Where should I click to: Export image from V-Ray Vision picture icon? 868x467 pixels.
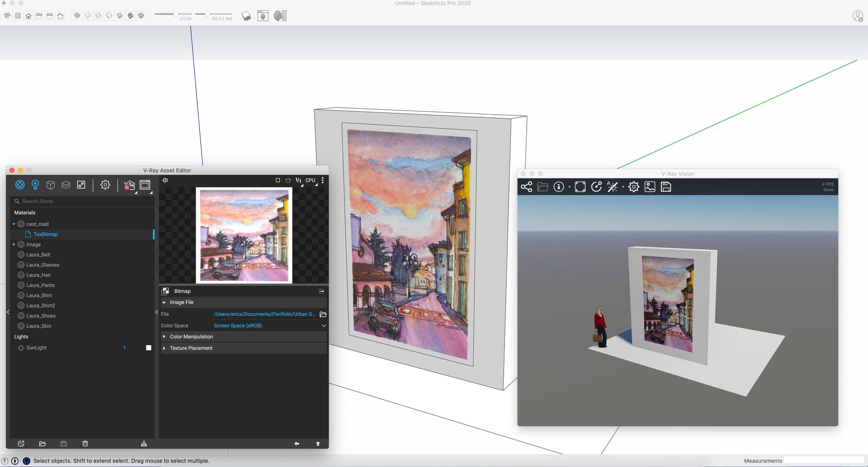pyautogui.click(x=650, y=187)
